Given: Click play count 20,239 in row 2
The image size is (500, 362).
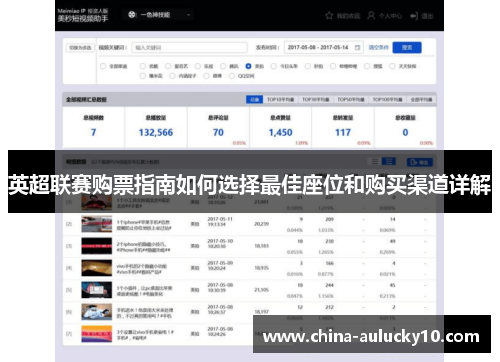Looking at the screenshot, I should [261, 224].
